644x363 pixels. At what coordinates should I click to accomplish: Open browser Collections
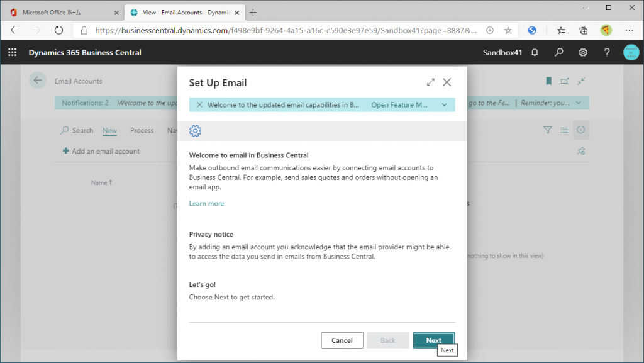click(583, 30)
